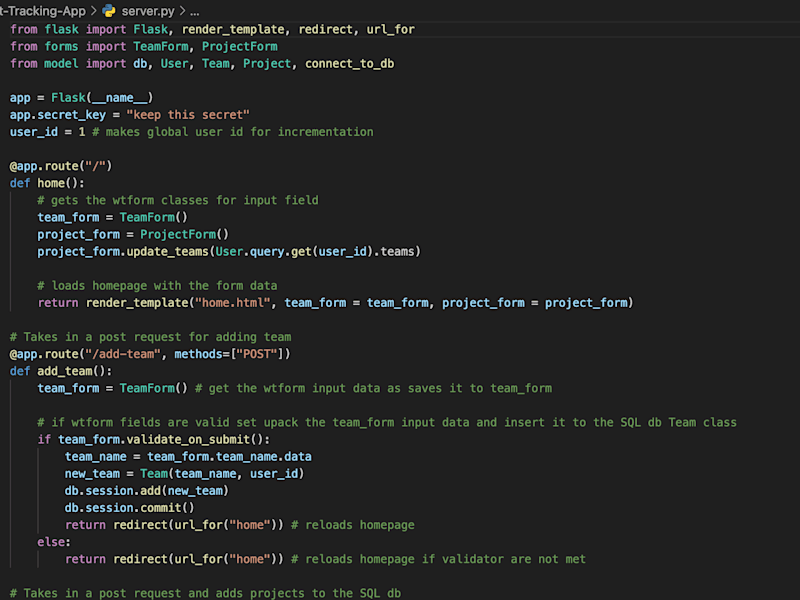Click the "keep this secret" string
Viewport: 800px width, 600px height.
click(x=188, y=115)
